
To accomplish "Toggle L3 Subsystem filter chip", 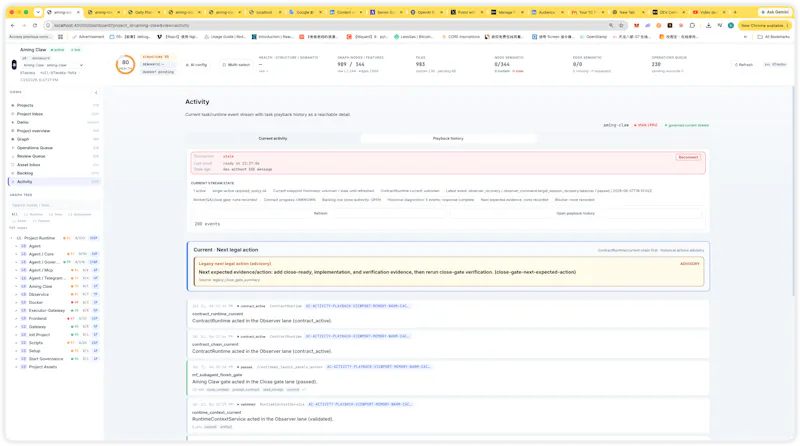I will click(x=80, y=214).
